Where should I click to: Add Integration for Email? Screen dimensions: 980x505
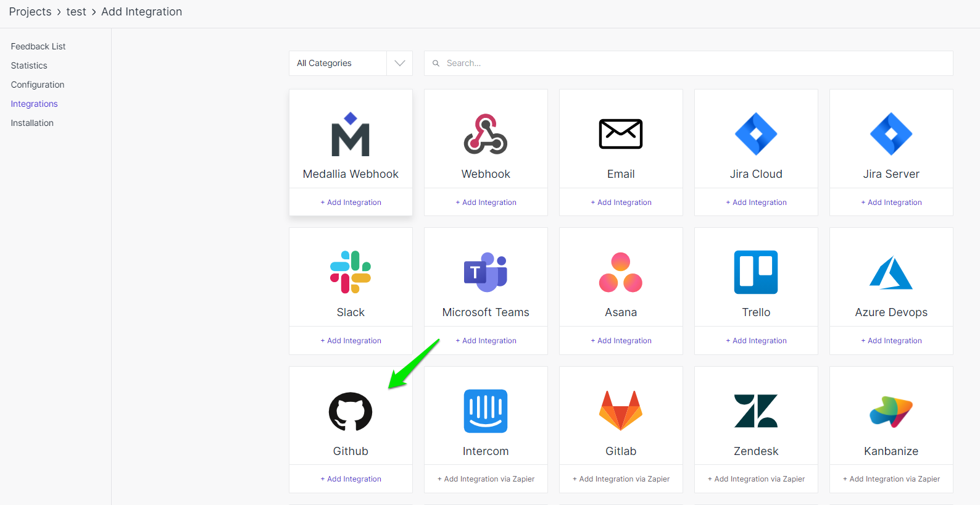[621, 202]
